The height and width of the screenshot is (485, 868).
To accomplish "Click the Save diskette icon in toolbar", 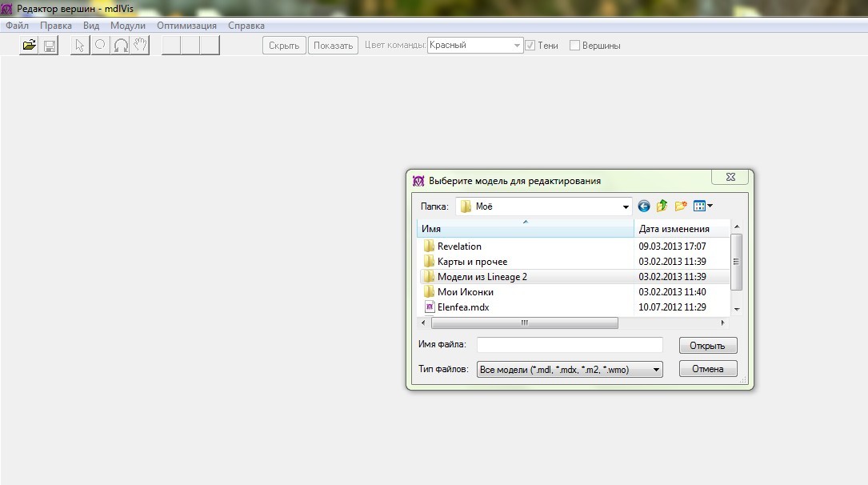I will (50, 46).
